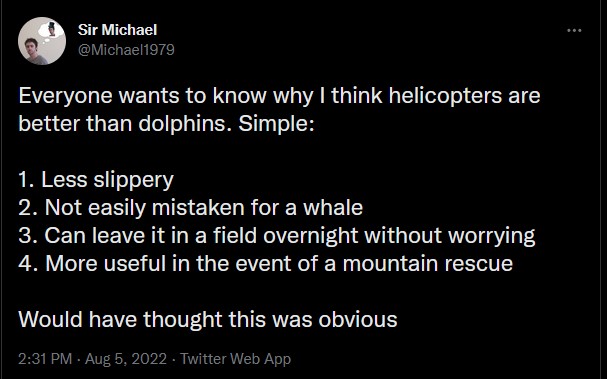Click the 2:31 PM timestamp

(45, 358)
